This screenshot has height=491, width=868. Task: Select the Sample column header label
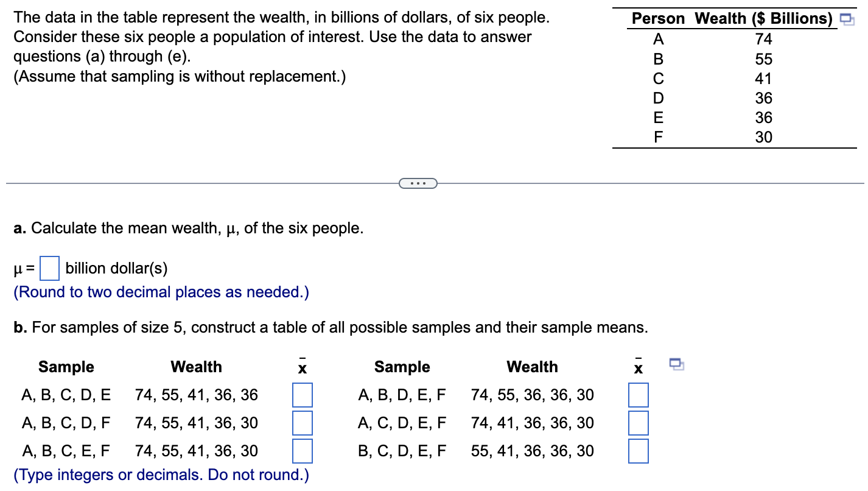click(66, 366)
